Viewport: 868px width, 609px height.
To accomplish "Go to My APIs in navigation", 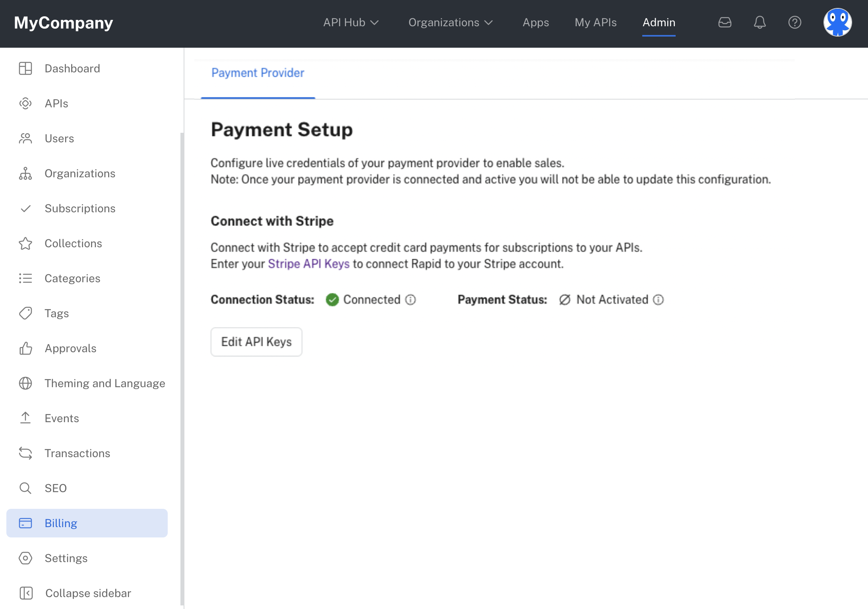I will (595, 22).
